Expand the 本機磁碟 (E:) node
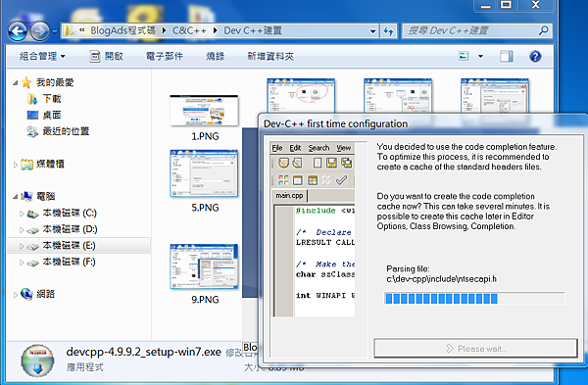Image resolution: width=588 pixels, height=385 pixels. tap(22, 246)
